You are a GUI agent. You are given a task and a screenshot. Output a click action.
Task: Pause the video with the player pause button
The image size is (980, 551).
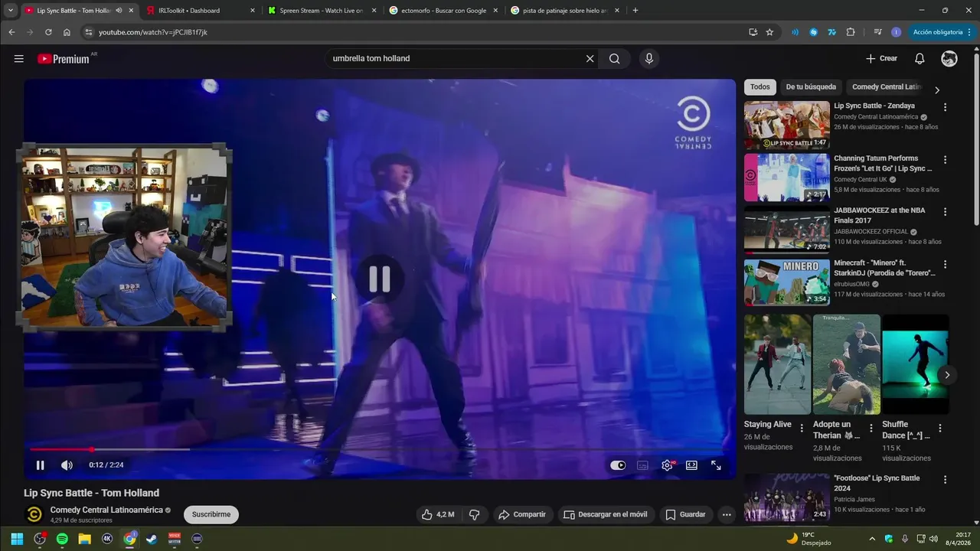pyautogui.click(x=40, y=465)
